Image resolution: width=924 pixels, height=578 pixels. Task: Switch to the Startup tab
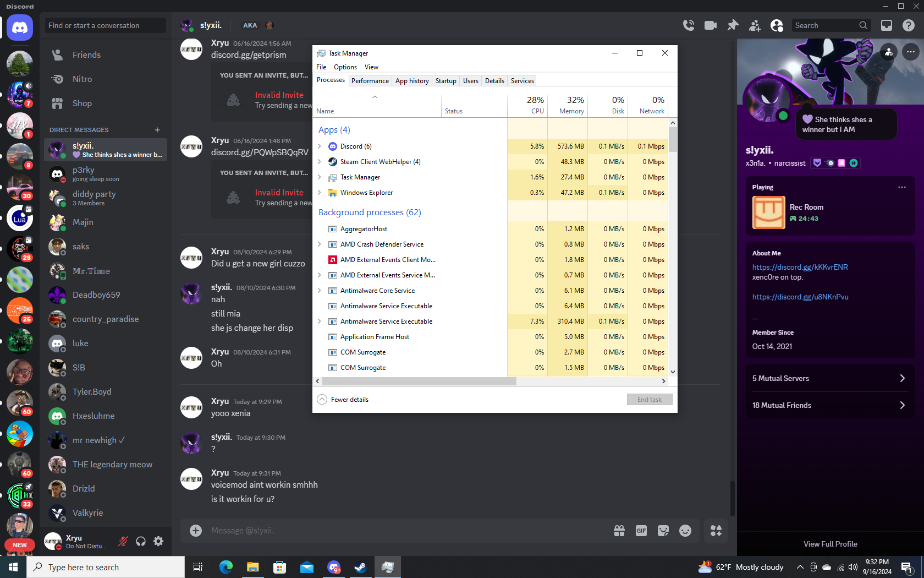pos(446,81)
